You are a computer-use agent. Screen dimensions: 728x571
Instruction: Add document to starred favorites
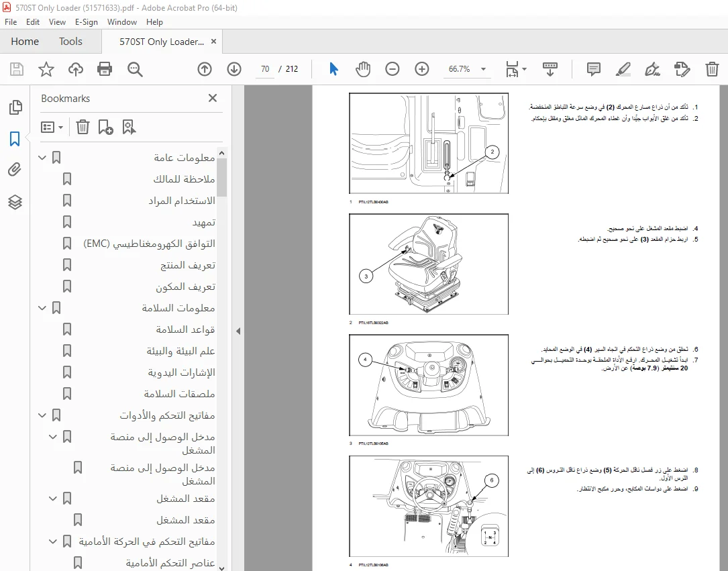coord(46,69)
